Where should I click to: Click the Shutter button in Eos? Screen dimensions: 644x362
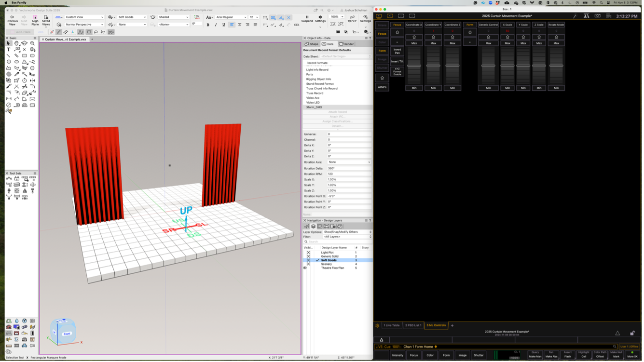pos(478,355)
